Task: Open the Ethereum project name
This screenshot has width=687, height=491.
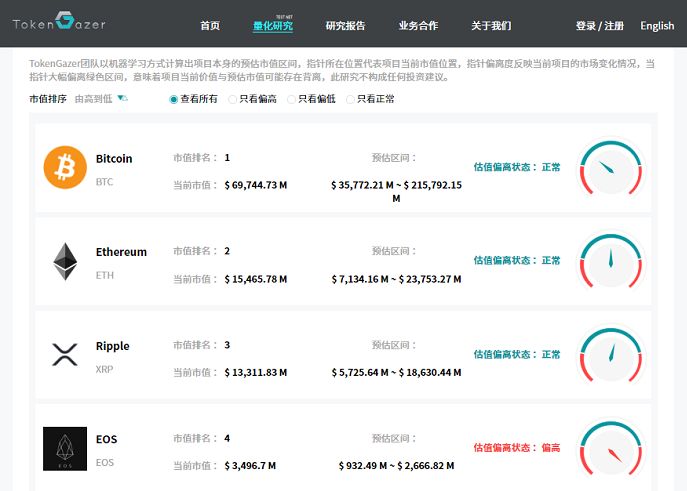Action: point(121,252)
